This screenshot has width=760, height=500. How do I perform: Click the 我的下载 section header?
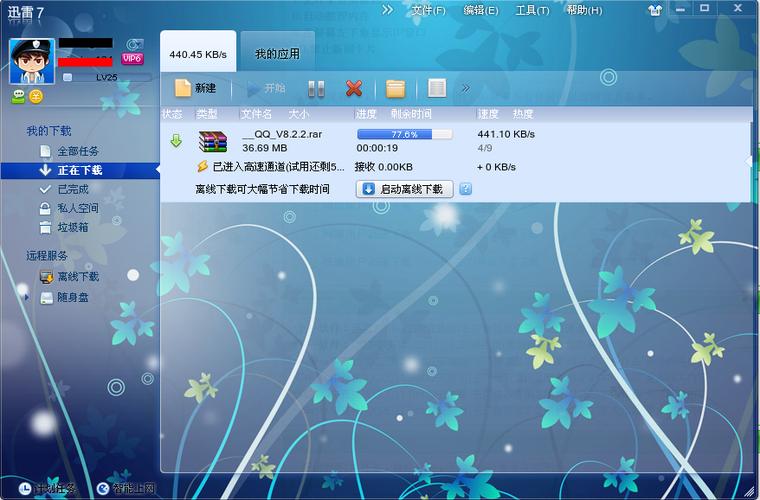[x=48, y=131]
